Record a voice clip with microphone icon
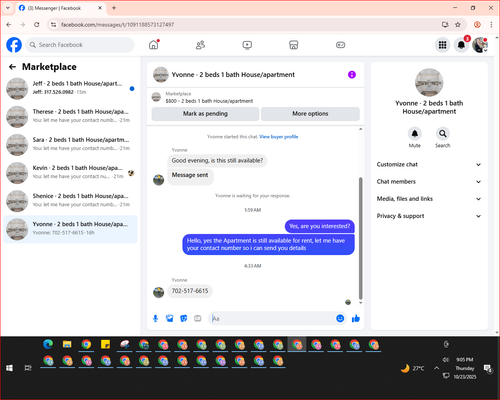The width and height of the screenshot is (500, 400). coord(155,319)
